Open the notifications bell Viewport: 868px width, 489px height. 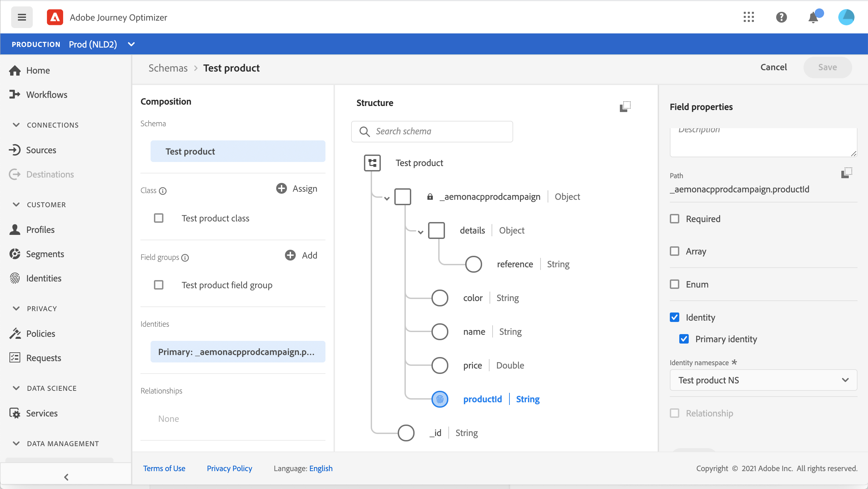click(x=813, y=18)
